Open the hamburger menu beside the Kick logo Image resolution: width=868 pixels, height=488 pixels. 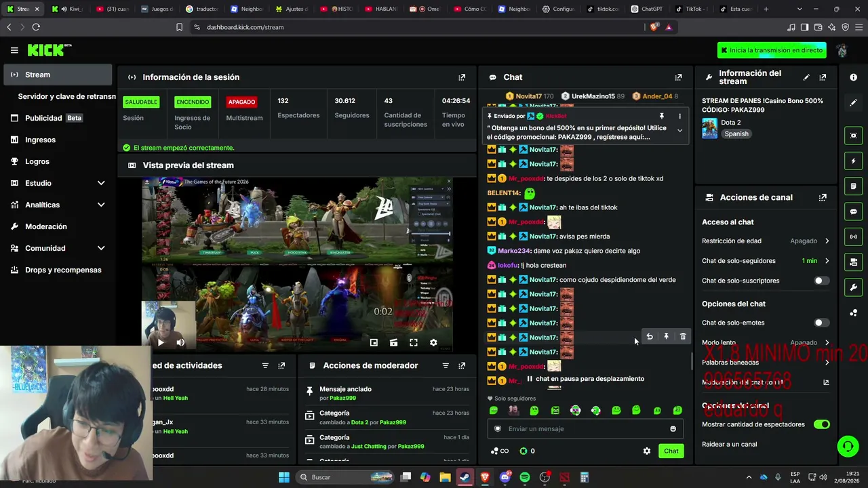pos(14,50)
